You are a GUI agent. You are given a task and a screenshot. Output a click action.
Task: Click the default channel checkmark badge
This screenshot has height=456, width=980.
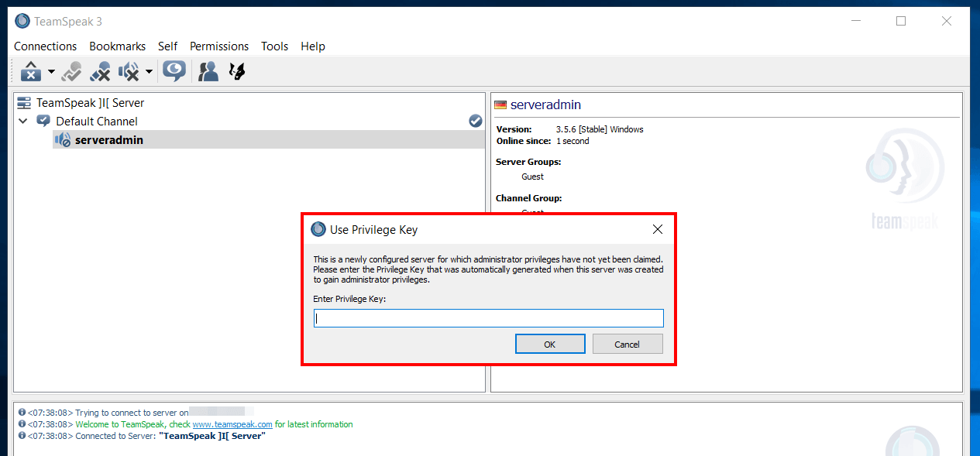[x=476, y=121]
